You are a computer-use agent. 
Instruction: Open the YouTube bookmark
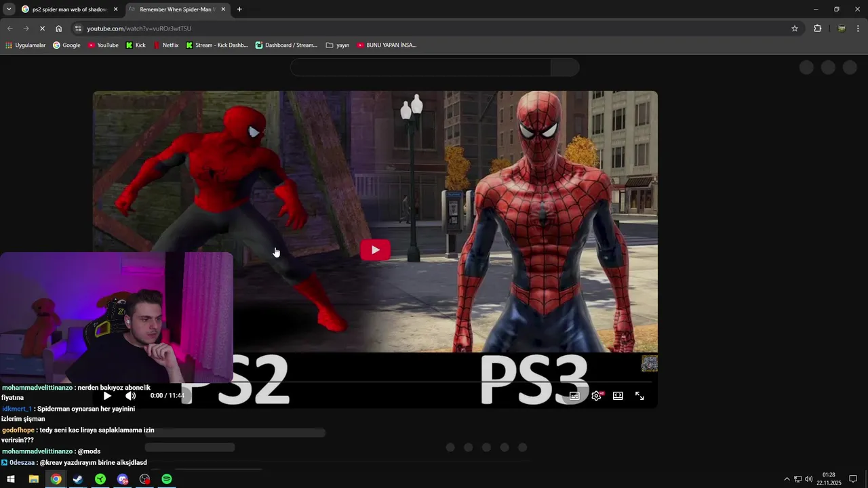tap(103, 45)
